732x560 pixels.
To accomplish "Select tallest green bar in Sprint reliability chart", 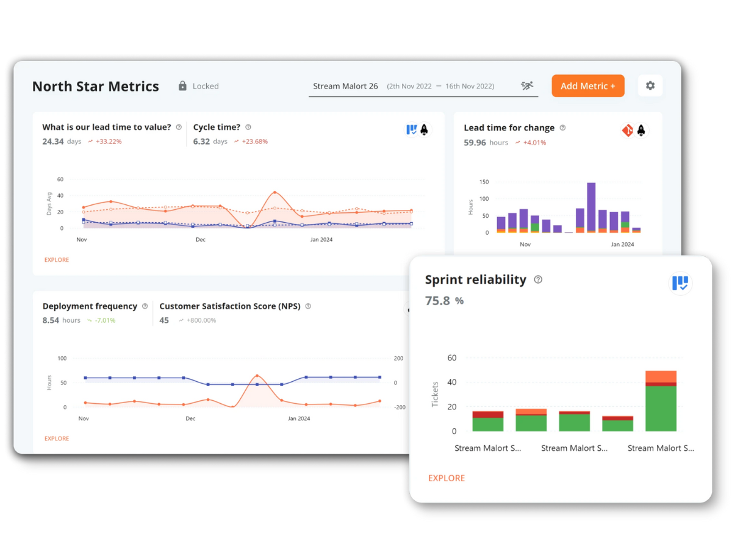I will [x=661, y=408].
